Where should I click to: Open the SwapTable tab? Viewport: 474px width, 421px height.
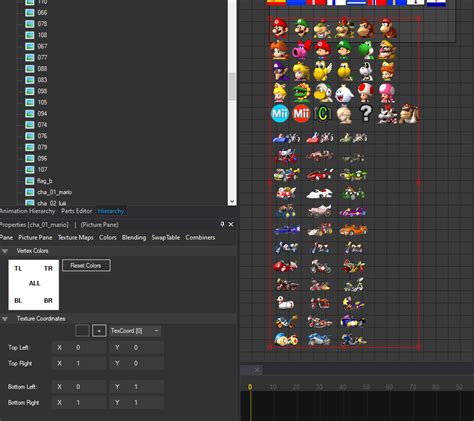pos(166,237)
